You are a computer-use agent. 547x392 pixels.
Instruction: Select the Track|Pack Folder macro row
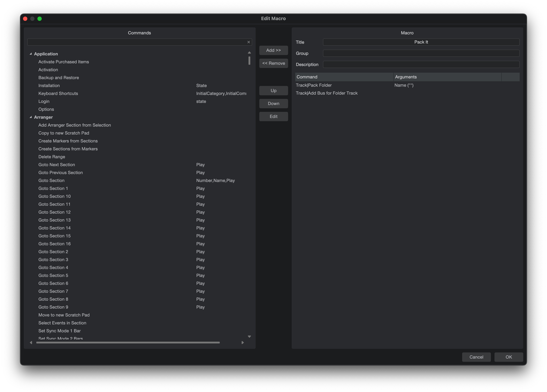coord(407,85)
